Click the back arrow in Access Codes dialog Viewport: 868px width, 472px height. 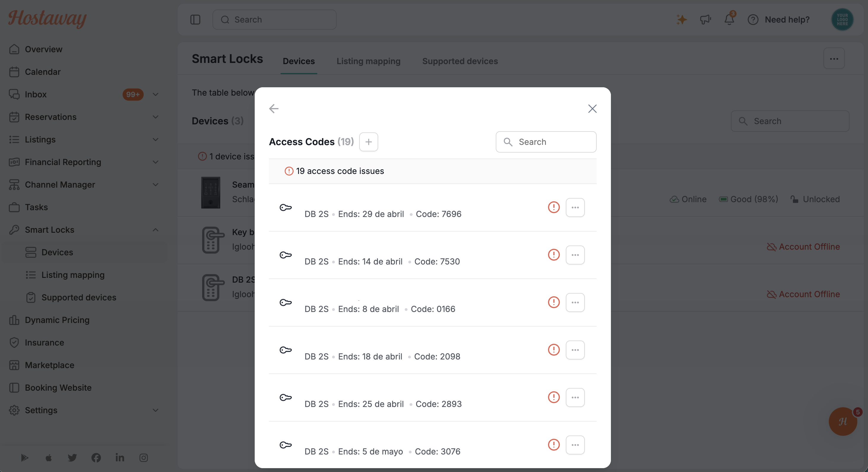[x=274, y=108]
